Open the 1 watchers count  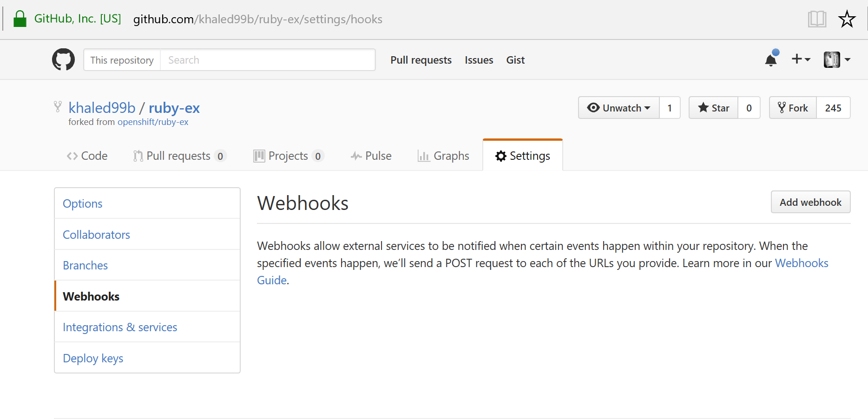[670, 108]
